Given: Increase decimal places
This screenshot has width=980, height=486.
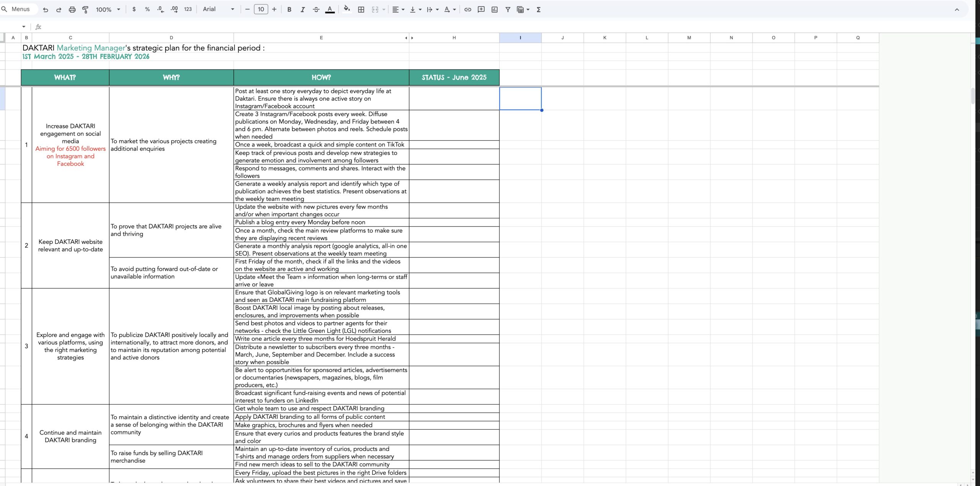Looking at the screenshot, I should [x=174, y=9].
